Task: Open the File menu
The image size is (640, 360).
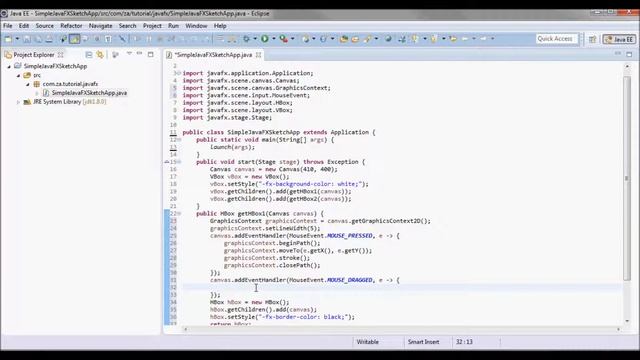Action: [x=8, y=26]
